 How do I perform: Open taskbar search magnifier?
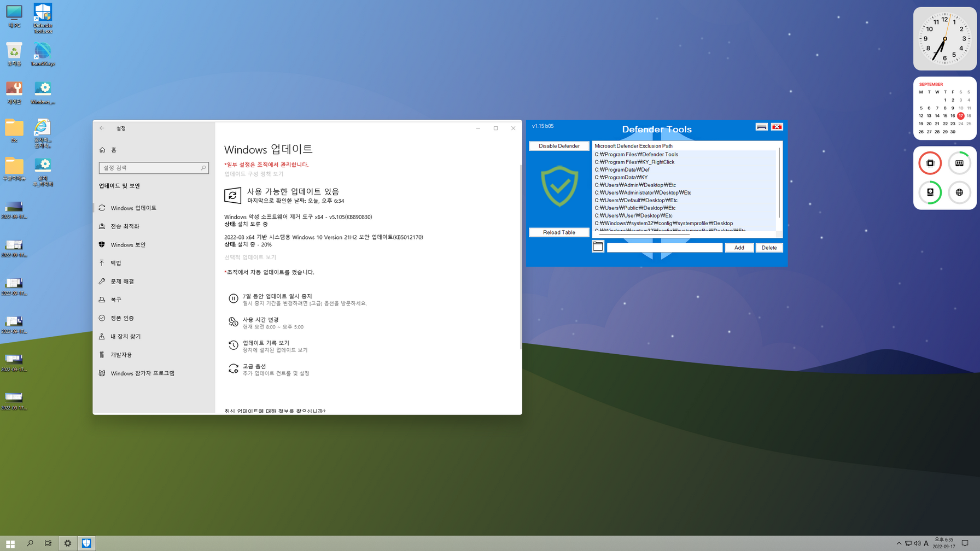coord(30,543)
